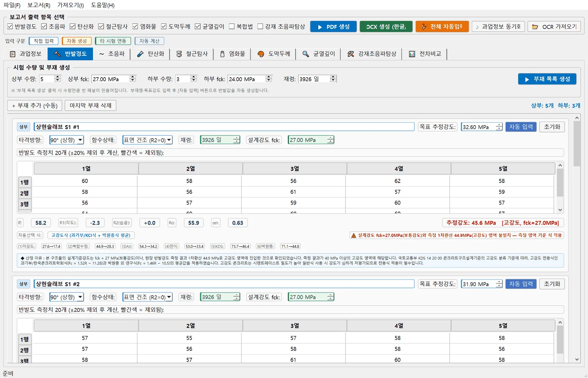588x378 pixels.
Task: Click the palette icon on 도막두께 tab
Action: (261, 54)
